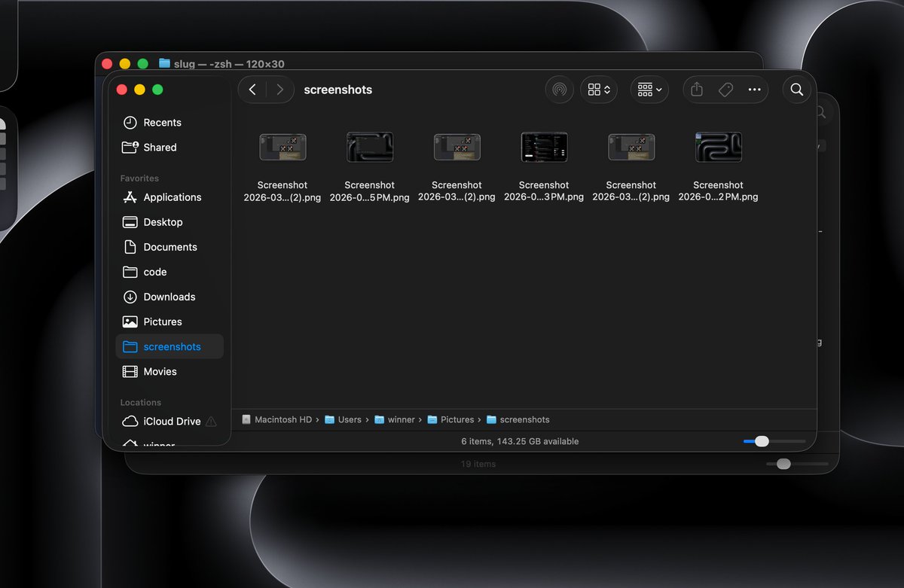
Task: Select the Screenshot 2026-0…2PM.png thumbnail
Action: [719, 147]
